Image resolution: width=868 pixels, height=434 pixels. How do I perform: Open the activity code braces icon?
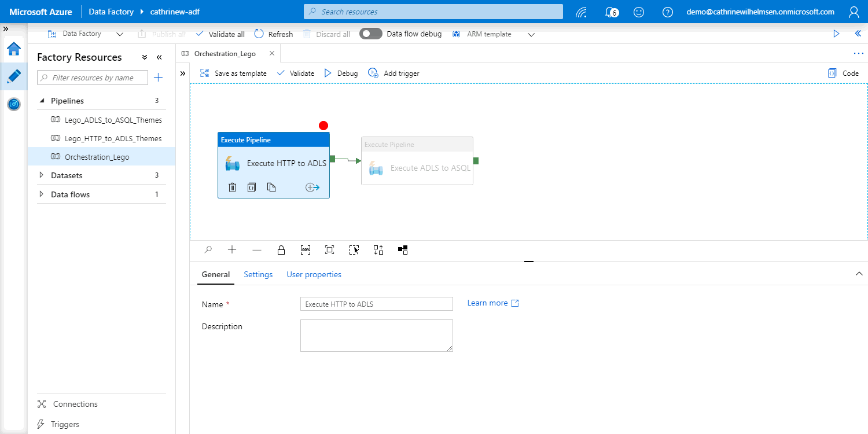pos(252,187)
